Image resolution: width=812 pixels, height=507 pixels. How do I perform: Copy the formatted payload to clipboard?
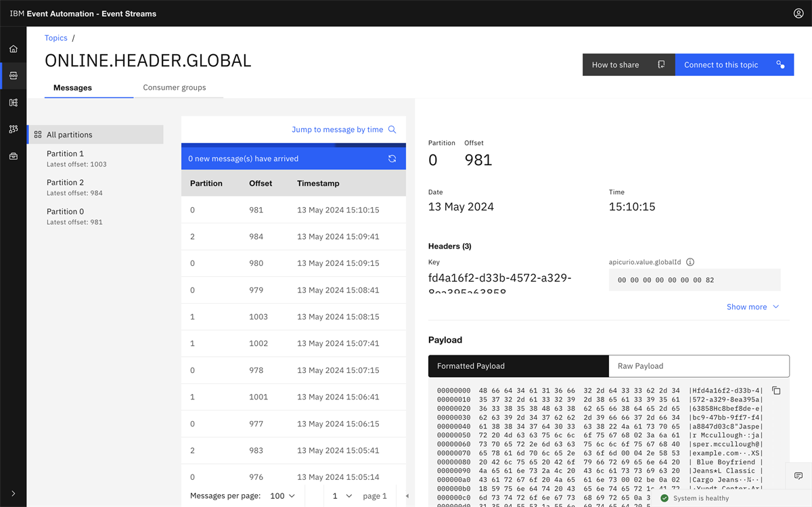[776, 391]
